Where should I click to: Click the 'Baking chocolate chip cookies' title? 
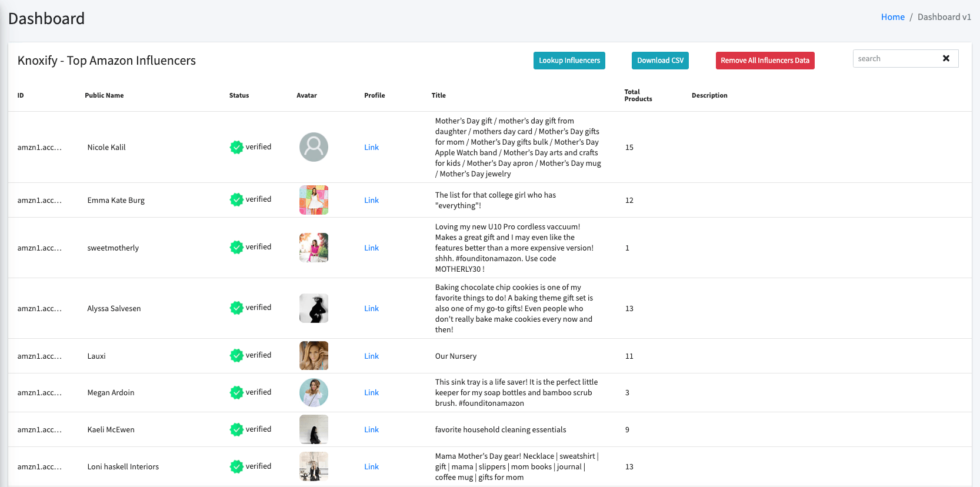point(514,309)
